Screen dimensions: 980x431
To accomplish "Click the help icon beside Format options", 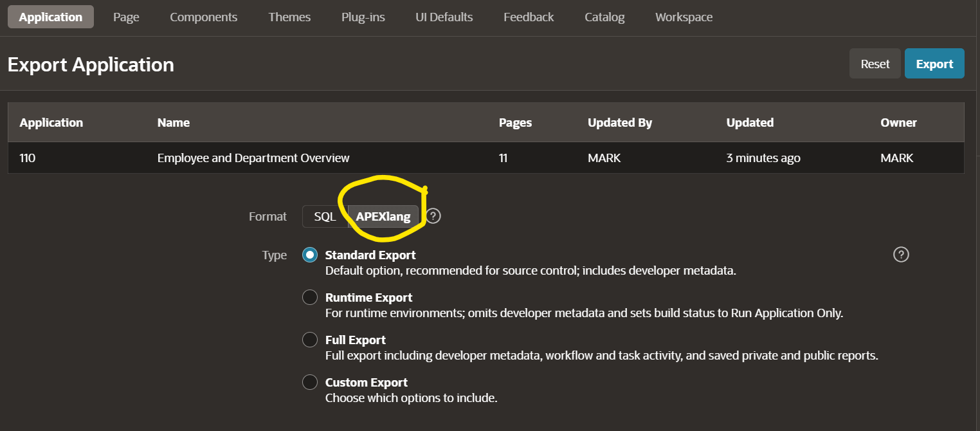I will (433, 216).
